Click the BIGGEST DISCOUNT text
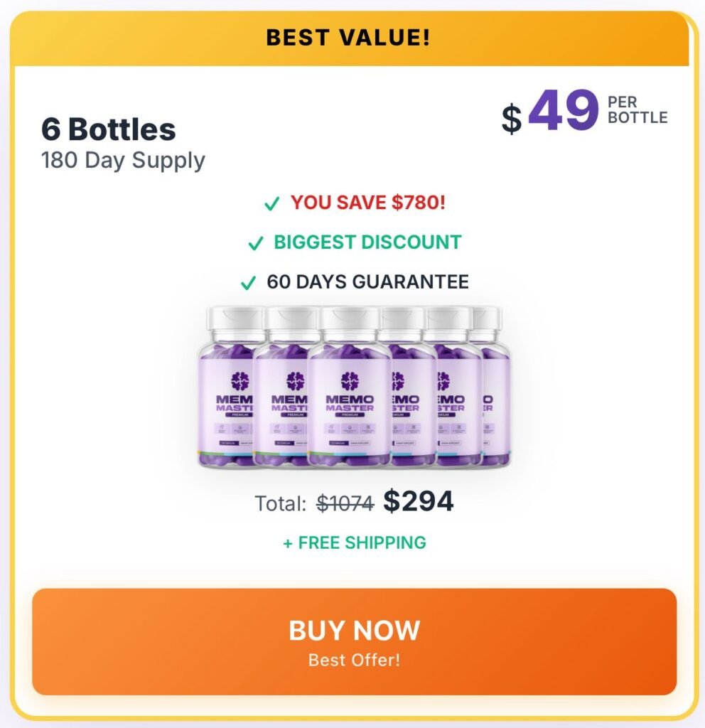705x728 pixels. [x=367, y=242]
